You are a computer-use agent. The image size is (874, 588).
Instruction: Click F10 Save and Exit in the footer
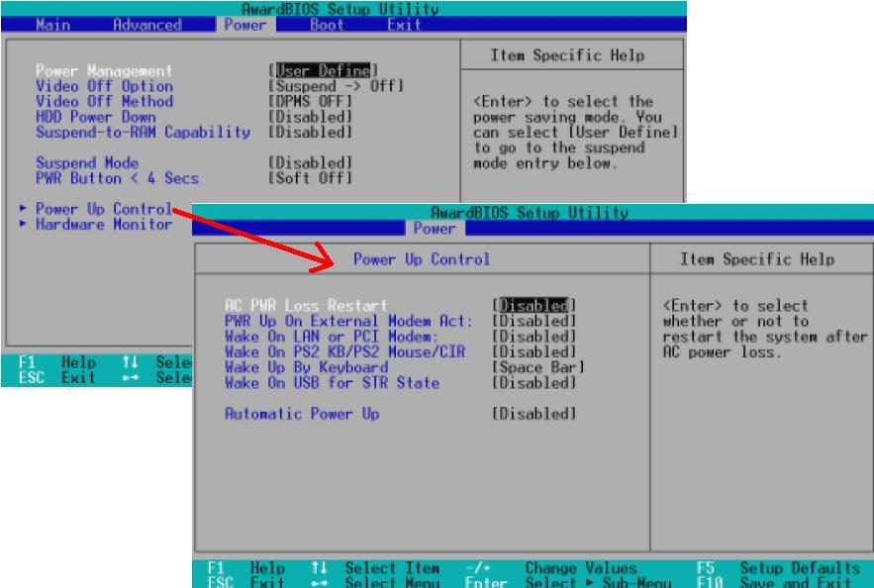(774, 582)
